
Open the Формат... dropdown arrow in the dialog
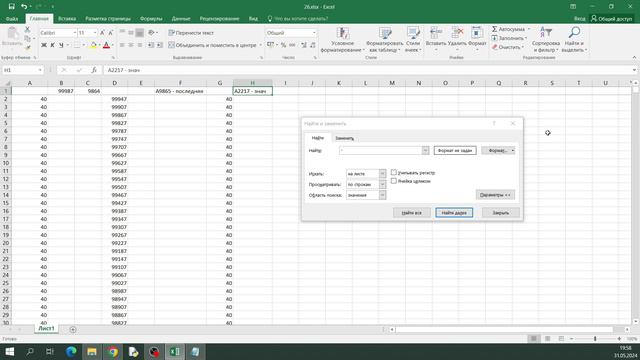point(513,151)
